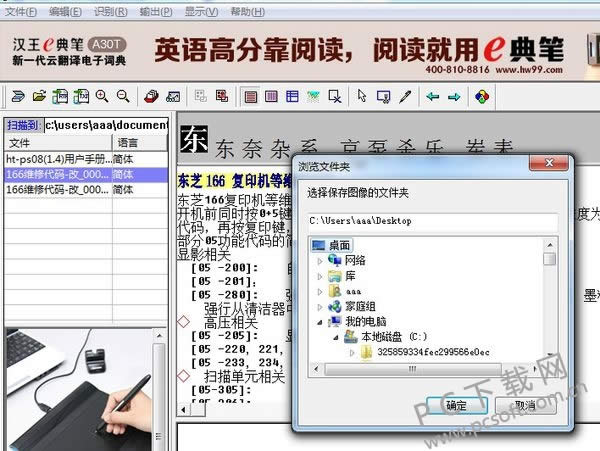Go to previous page with left arrow
This screenshot has height=451, width=600.
coord(433,96)
